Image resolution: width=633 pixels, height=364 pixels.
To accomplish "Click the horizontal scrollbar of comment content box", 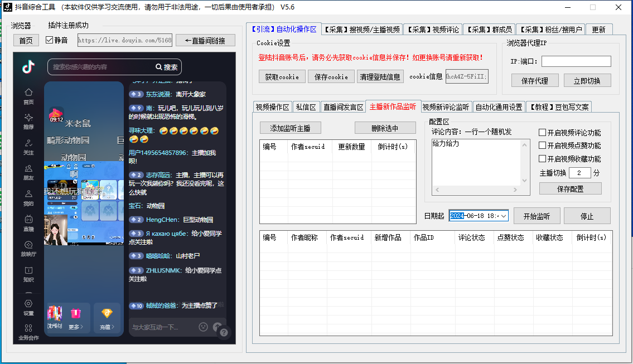I will (476, 190).
